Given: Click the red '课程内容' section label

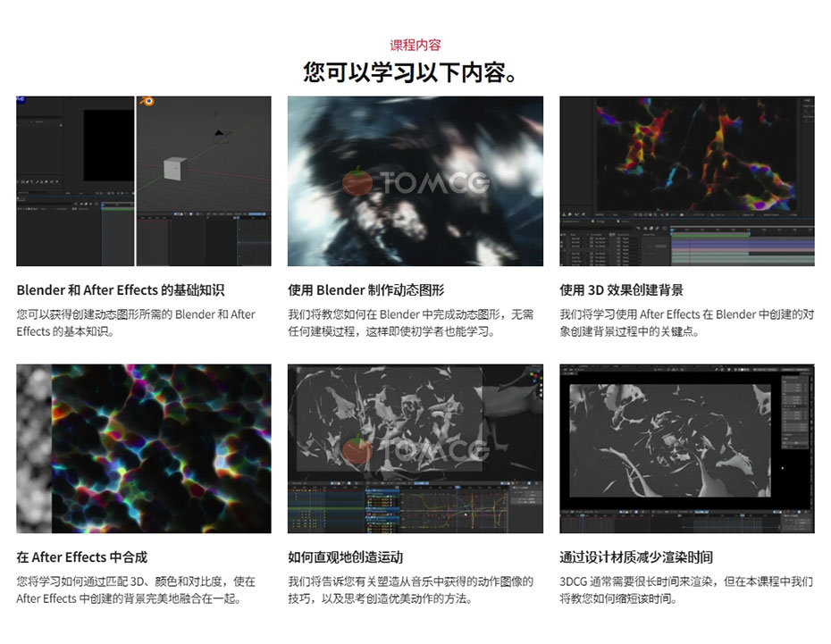Looking at the screenshot, I should click(x=415, y=45).
